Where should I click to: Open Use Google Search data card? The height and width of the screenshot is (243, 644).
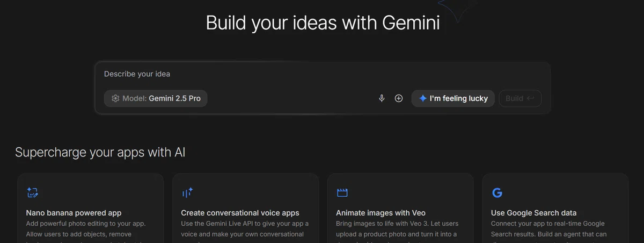click(x=555, y=208)
